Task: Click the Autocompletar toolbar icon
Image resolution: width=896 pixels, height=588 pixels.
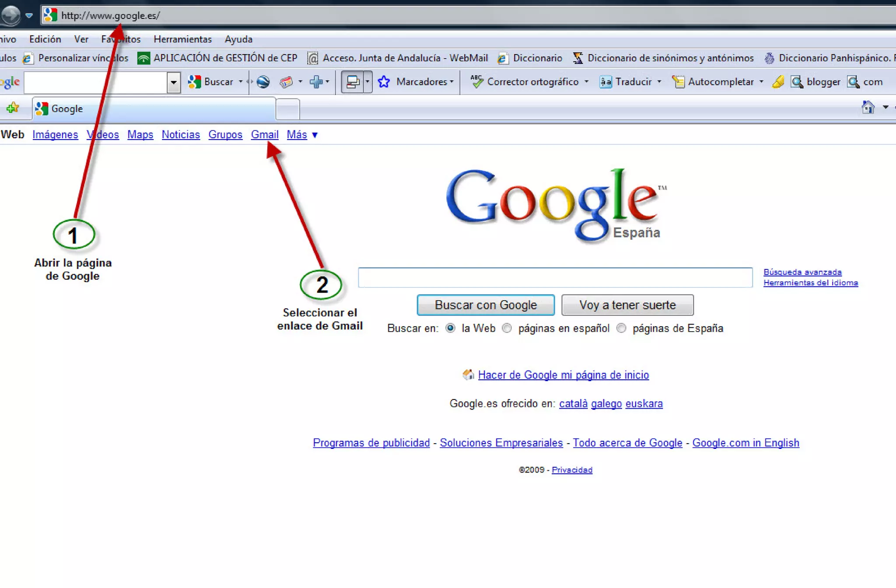Action: click(x=678, y=82)
